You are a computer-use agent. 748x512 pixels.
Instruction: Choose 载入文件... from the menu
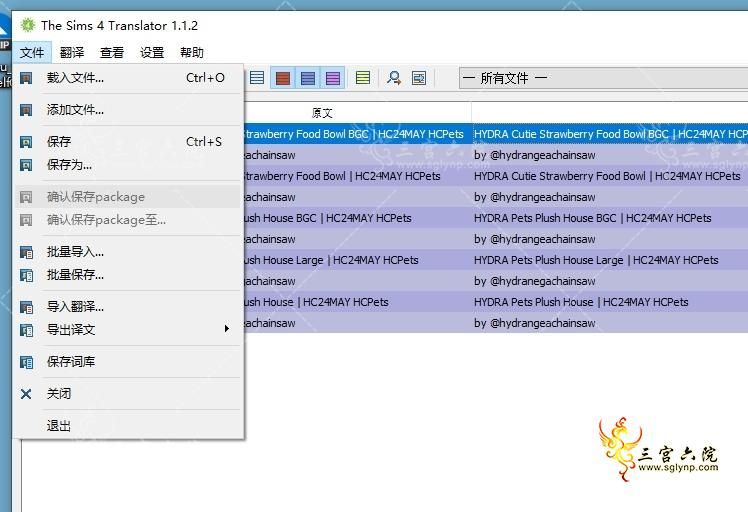[127, 78]
